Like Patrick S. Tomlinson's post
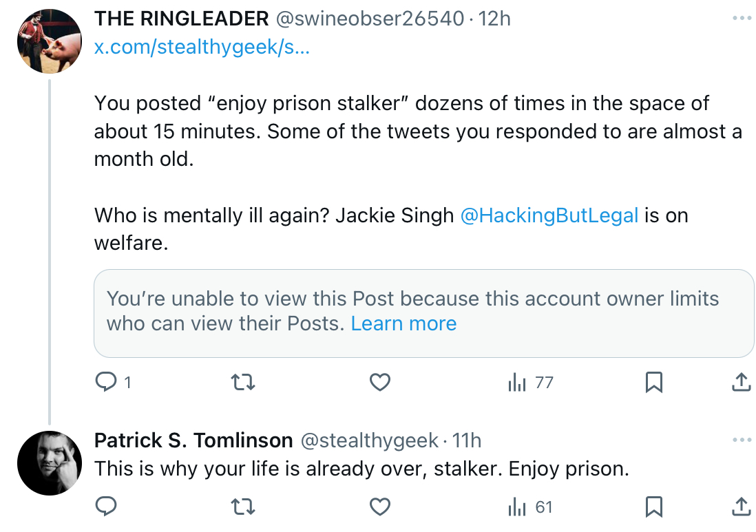 click(x=380, y=507)
